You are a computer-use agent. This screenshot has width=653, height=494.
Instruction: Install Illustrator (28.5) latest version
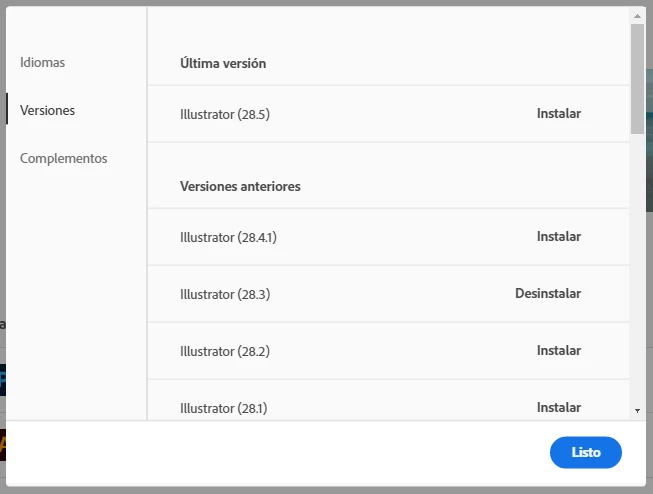click(558, 113)
